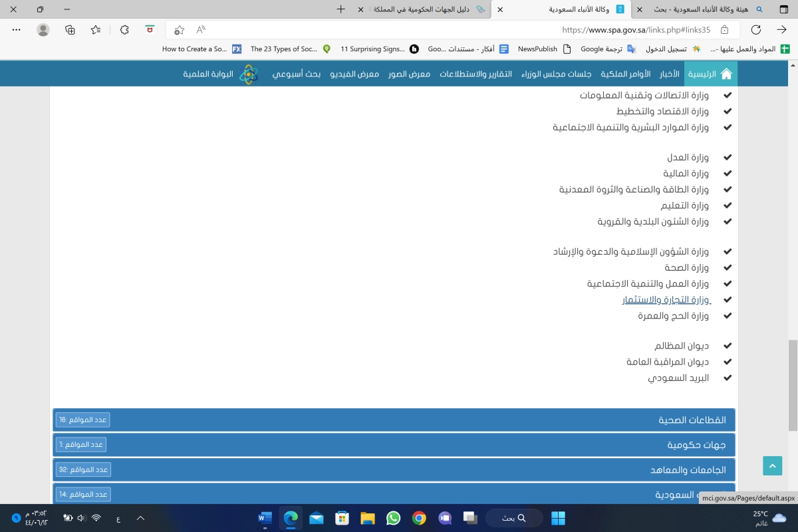Image resolution: width=798 pixels, height=532 pixels.
Task: Add this page to favorites star icon
Action: [179, 30]
